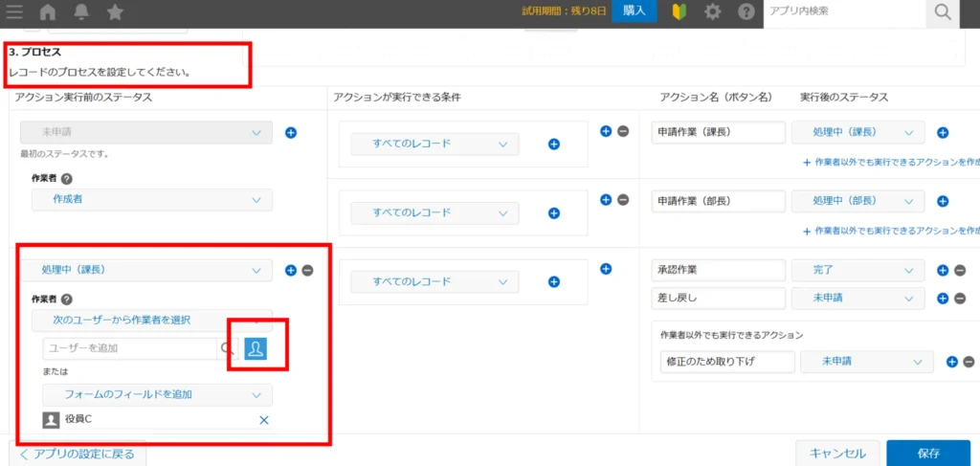980x466 pixels.
Task: Open the notifications bell icon
Action: click(x=81, y=12)
